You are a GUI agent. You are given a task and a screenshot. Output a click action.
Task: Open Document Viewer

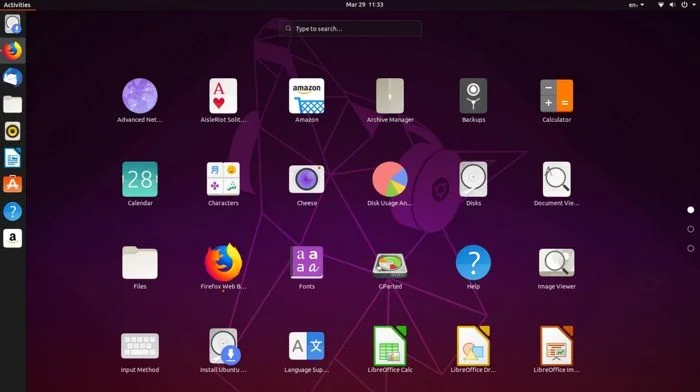(557, 179)
